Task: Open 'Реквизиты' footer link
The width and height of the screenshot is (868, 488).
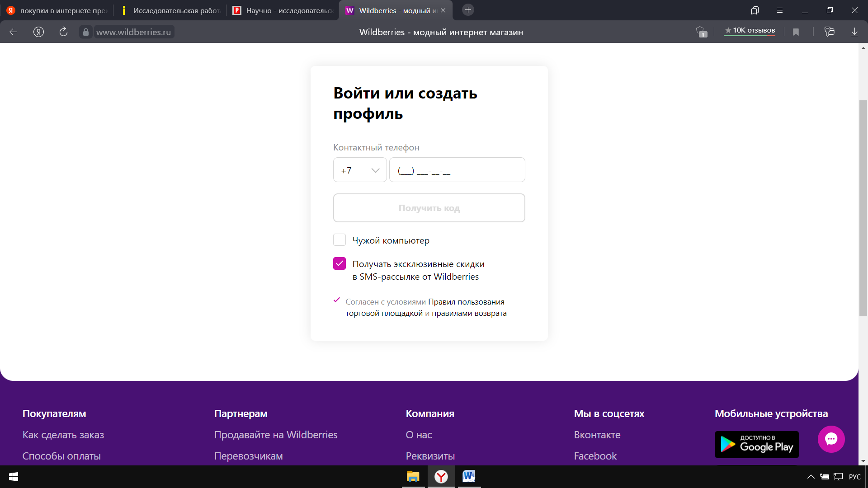Action: pos(430,456)
